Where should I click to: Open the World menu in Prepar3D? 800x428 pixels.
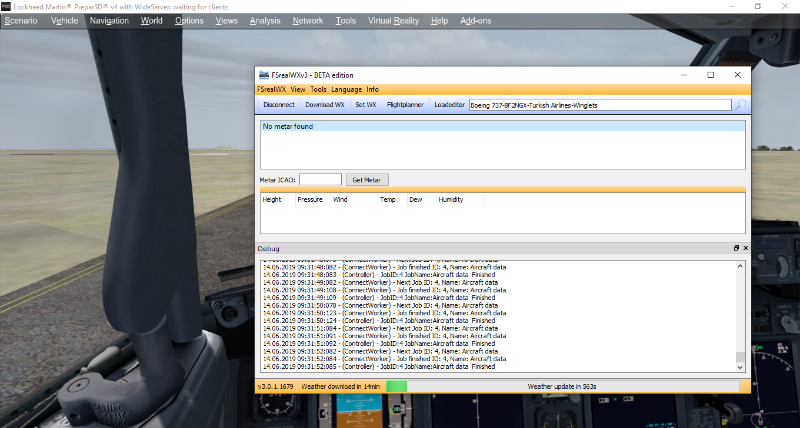tap(152, 21)
